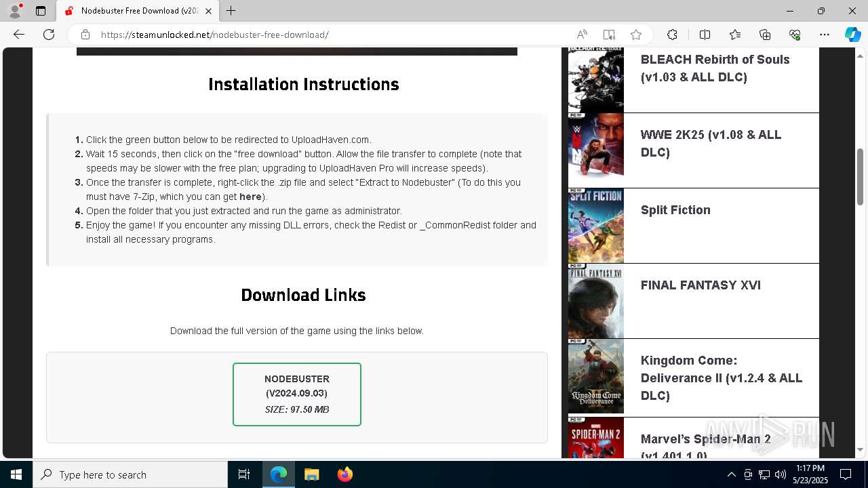Open Collections panel
Image resolution: width=868 pixels, height=488 pixels.
[x=765, y=35]
